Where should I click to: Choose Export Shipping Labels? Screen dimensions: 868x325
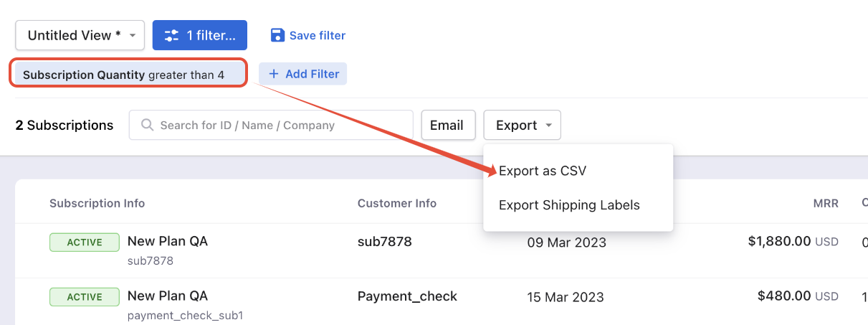click(x=569, y=205)
